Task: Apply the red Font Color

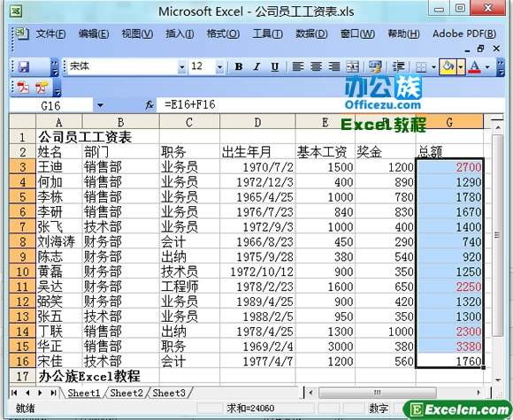Action: [475, 67]
